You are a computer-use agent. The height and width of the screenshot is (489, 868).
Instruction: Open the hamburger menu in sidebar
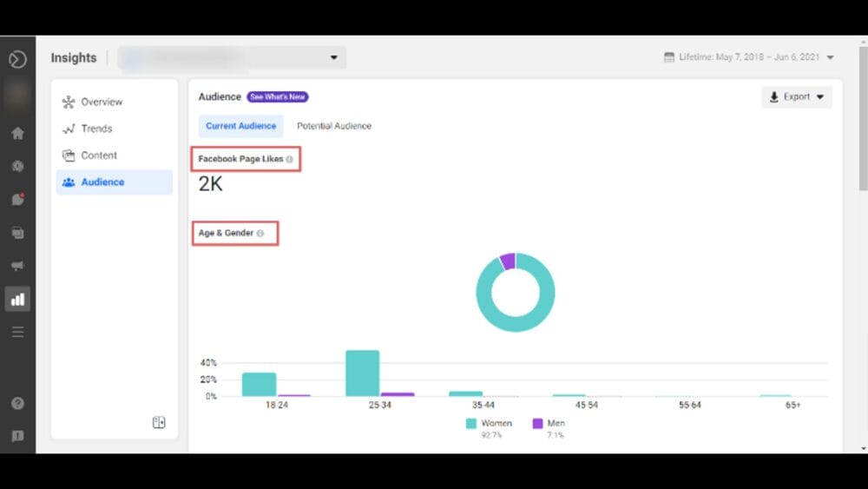[x=17, y=332]
